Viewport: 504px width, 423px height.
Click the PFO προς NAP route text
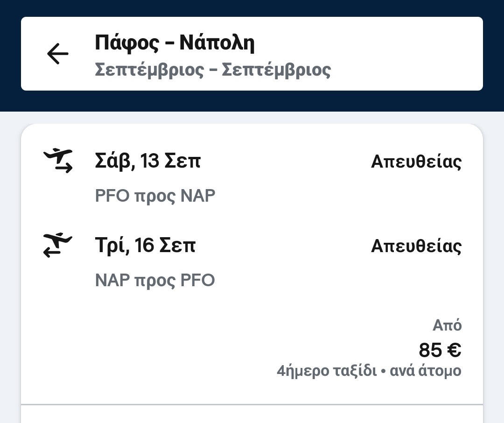155,196
